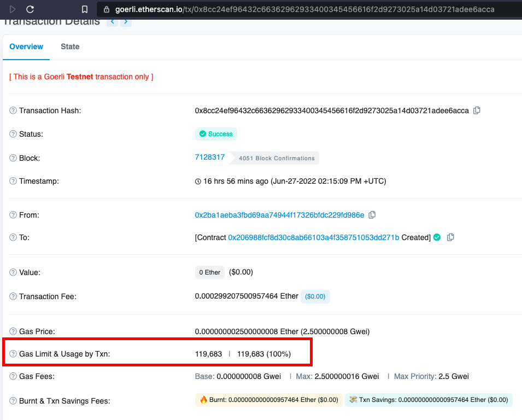
Task: Go to next transaction with right chevron
Action: [x=126, y=22]
